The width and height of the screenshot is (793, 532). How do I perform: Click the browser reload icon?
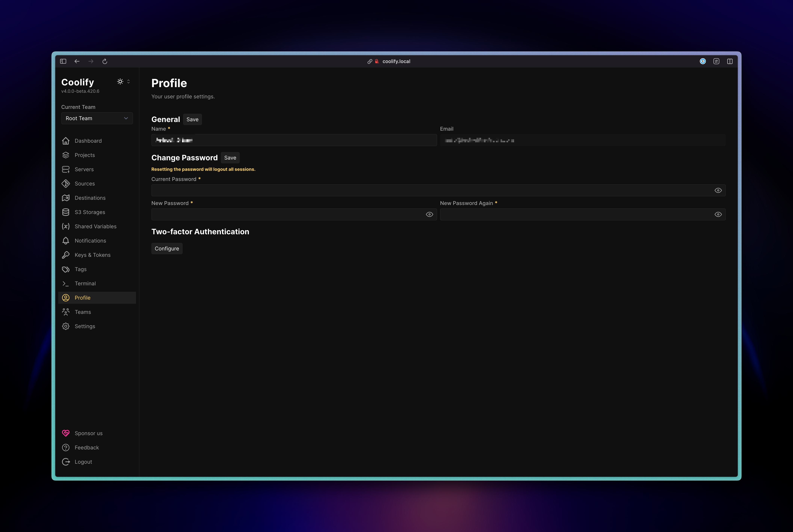105,61
